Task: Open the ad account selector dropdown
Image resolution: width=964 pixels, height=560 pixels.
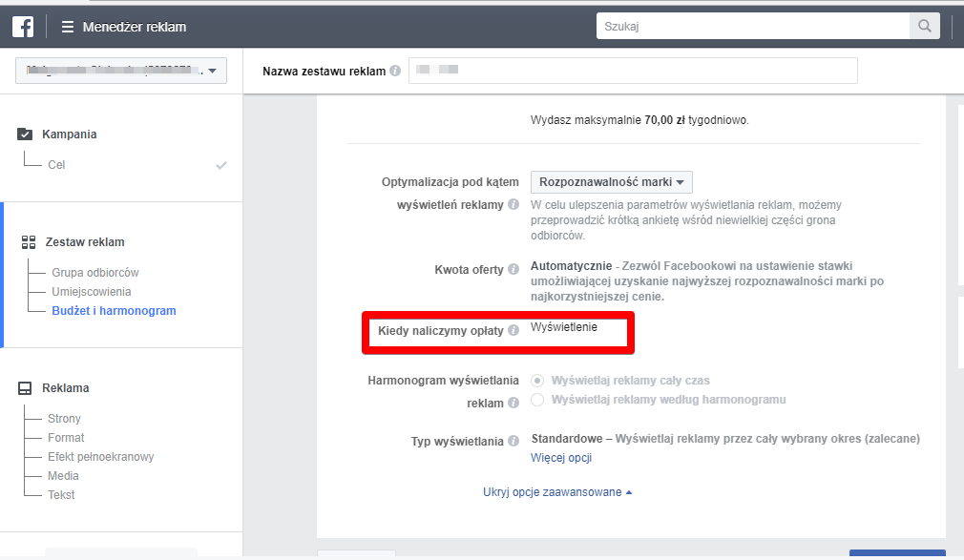Action: 121,71
